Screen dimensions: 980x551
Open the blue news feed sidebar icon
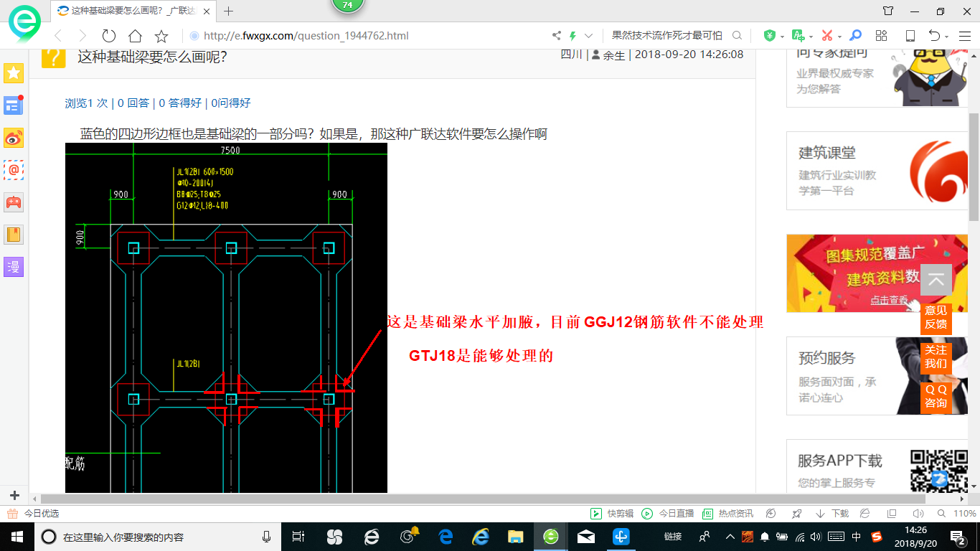point(14,105)
